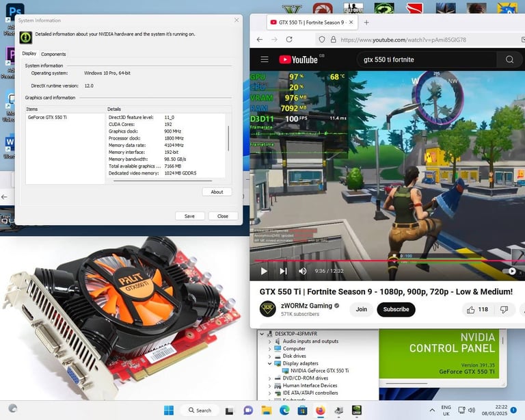Save the NVIDIA system information
Image resolution: width=525 pixels, height=420 pixels.
point(189,216)
